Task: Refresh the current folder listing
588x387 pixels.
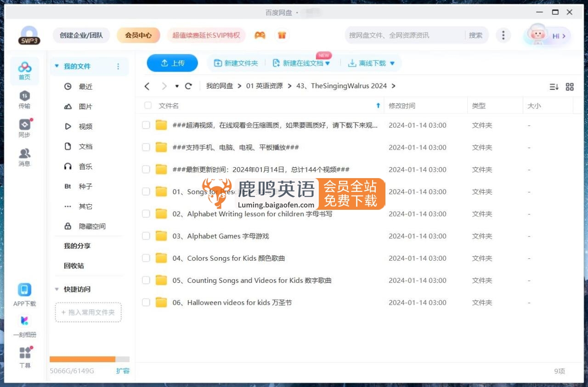Action: pos(188,86)
